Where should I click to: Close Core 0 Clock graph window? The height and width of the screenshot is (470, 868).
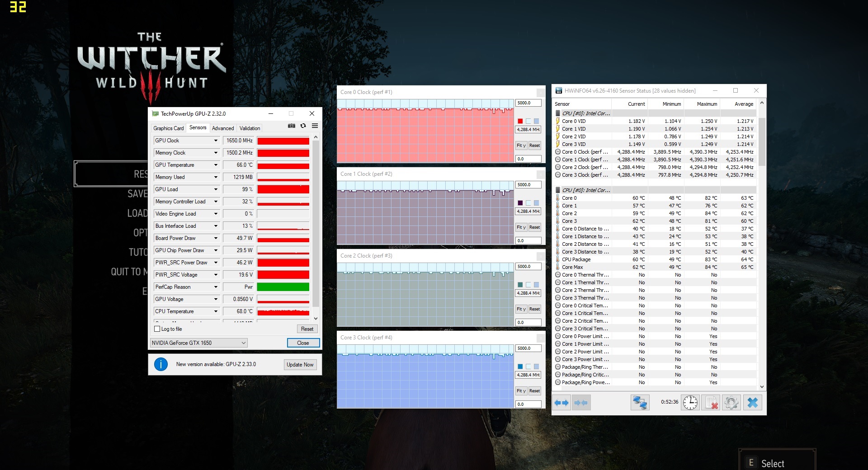click(x=540, y=92)
